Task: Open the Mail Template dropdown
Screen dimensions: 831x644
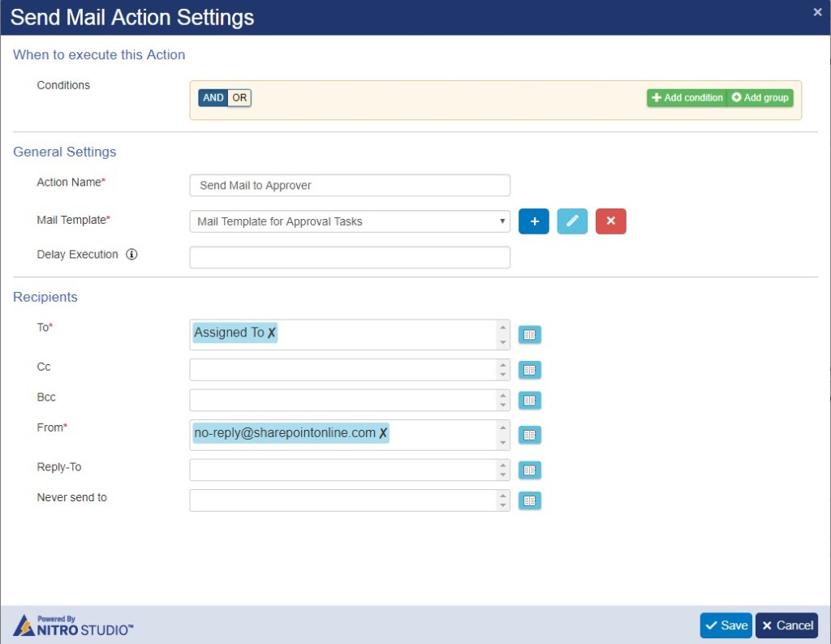Action: (501, 221)
